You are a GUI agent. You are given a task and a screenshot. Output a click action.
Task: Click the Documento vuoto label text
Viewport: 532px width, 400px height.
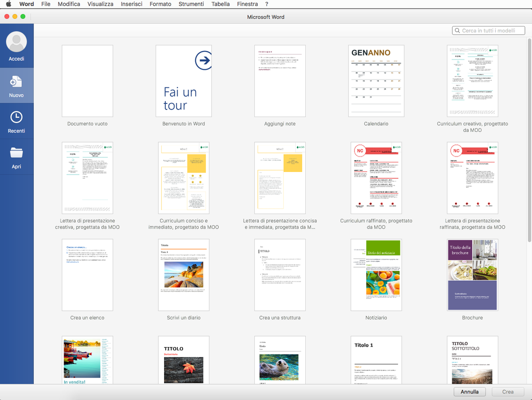pos(87,123)
